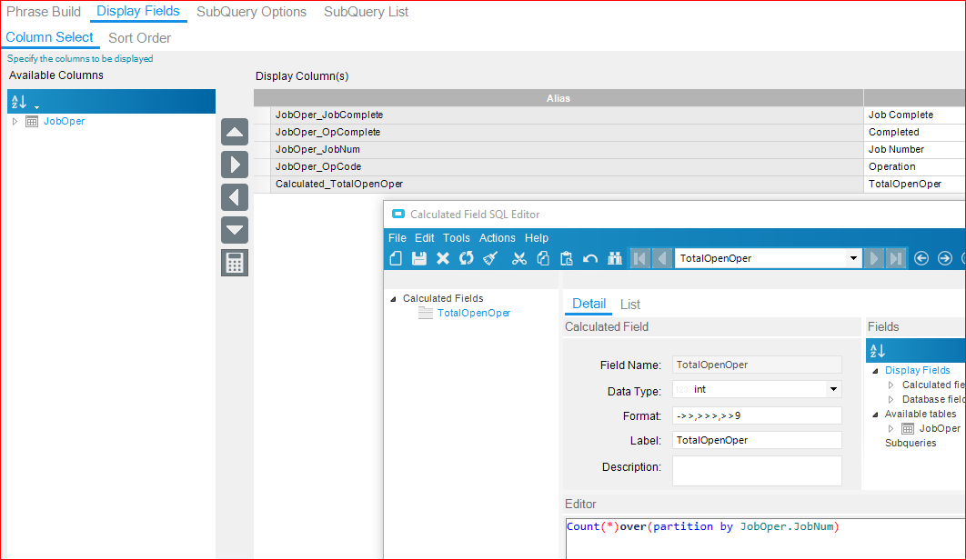Collapse the Available tables node
The width and height of the screenshot is (966, 560).
(875, 415)
